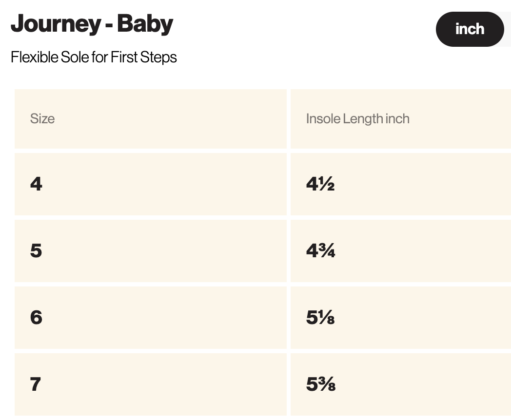Select the Flexible Sole for First Steps subtitle

click(x=94, y=57)
